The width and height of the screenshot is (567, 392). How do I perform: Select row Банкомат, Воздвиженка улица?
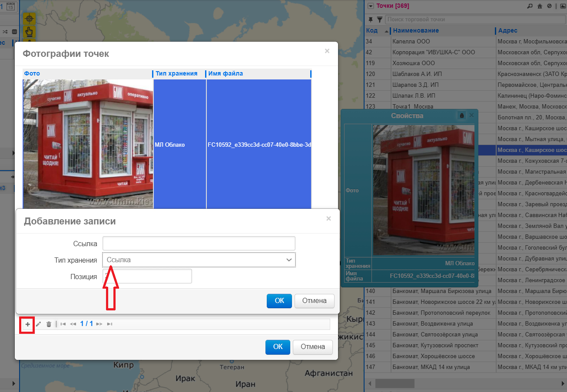(x=466, y=323)
